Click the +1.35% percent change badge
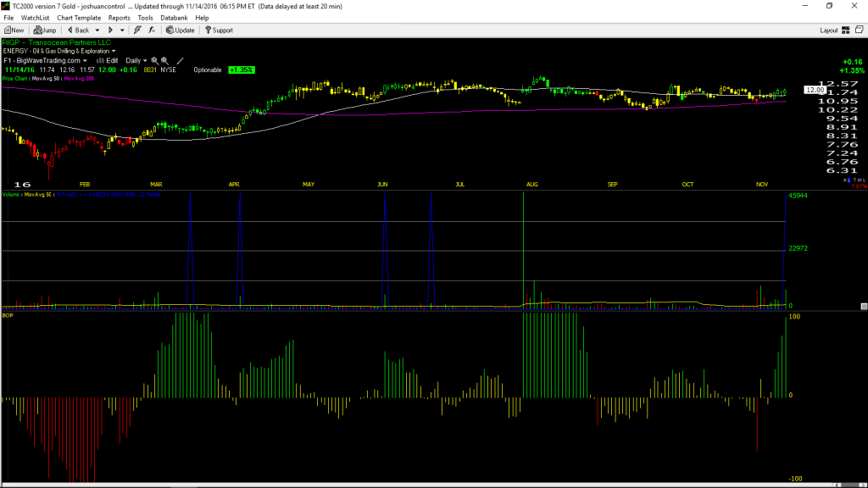Image resolution: width=868 pixels, height=488 pixels. click(242, 70)
